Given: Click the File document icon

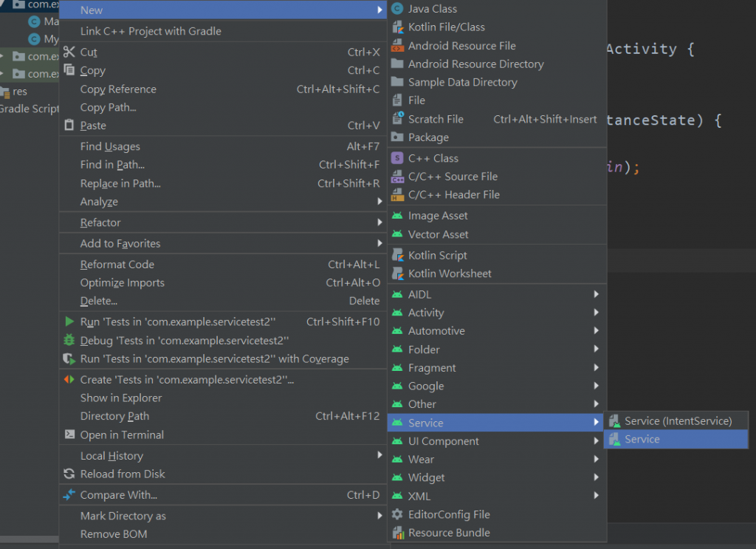Looking at the screenshot, I should pos(397,100).
